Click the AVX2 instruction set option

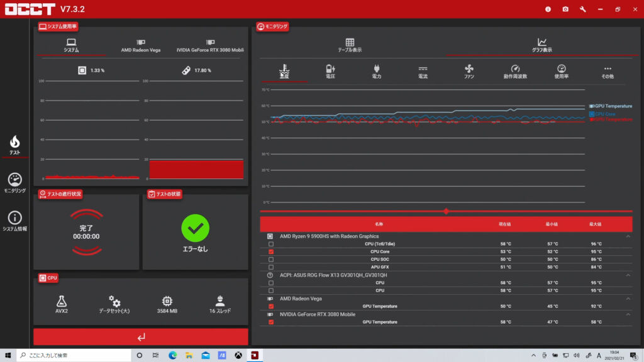62,304
